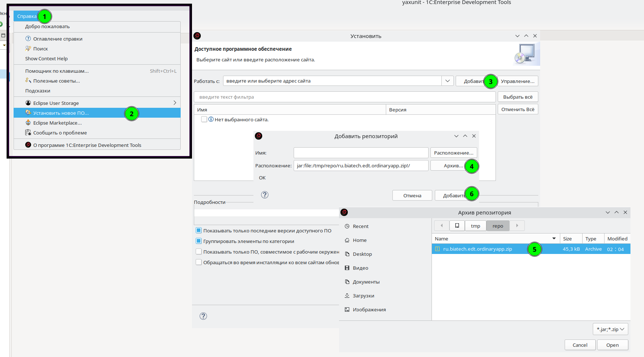The height and width of the screenshot is (357, 644).
Task: Click Open in Архив репозитория dialog
Action: click(613, 345)
